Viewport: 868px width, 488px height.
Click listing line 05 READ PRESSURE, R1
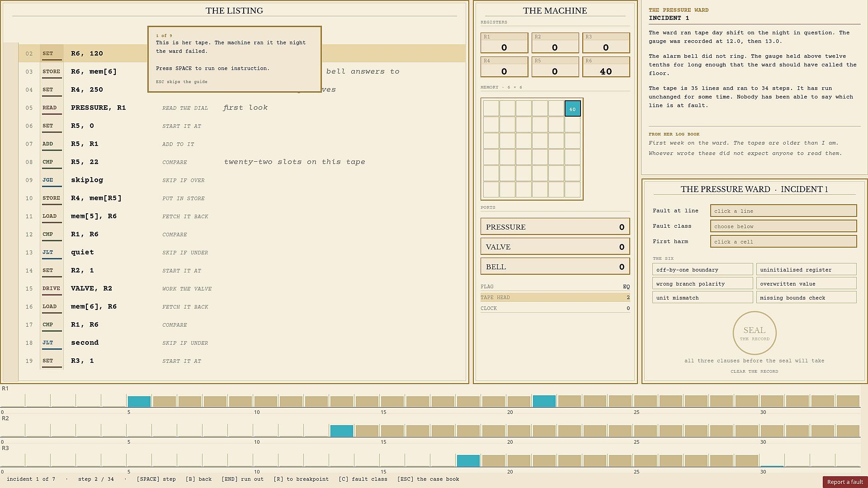(x=242, y=108)
